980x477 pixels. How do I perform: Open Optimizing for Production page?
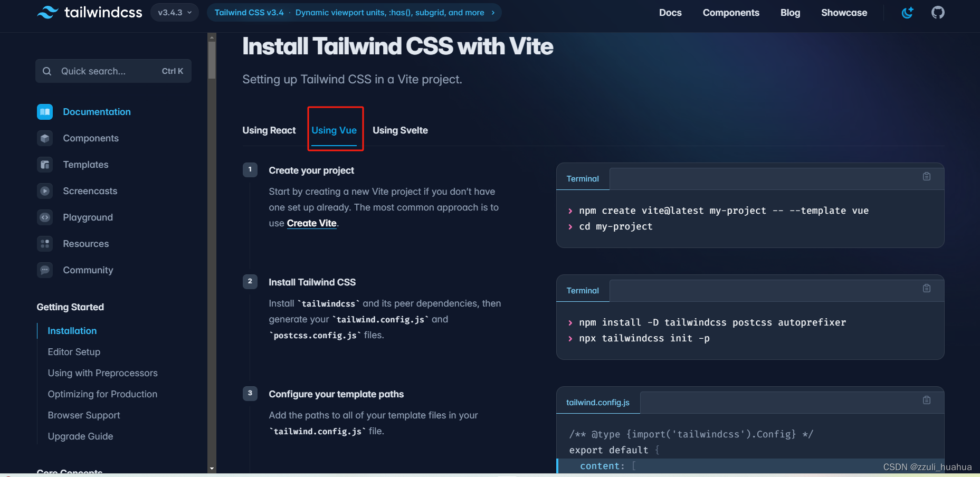102,394
